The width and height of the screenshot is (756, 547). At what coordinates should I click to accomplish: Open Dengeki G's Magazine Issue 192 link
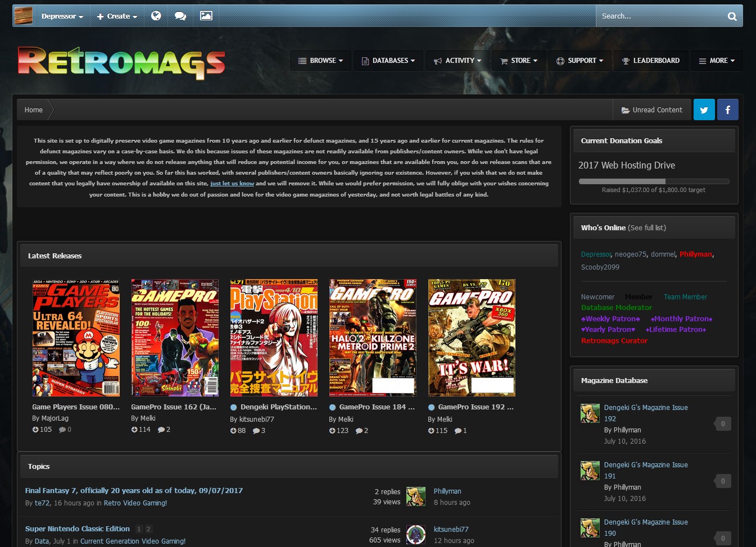coord(646,413)
